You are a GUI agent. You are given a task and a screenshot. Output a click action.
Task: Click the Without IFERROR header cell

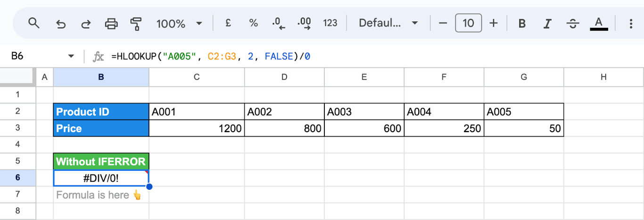point(101,161)
